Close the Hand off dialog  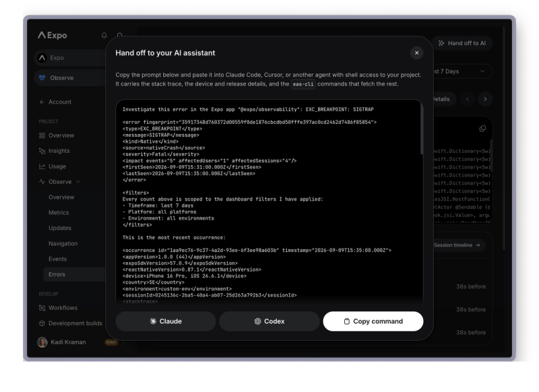[416, 53]
